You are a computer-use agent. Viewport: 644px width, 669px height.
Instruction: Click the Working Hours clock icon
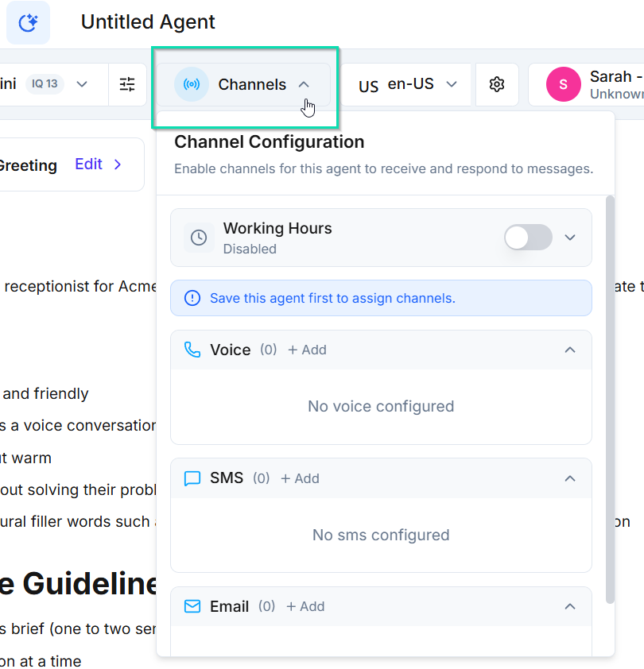point(196,238)
